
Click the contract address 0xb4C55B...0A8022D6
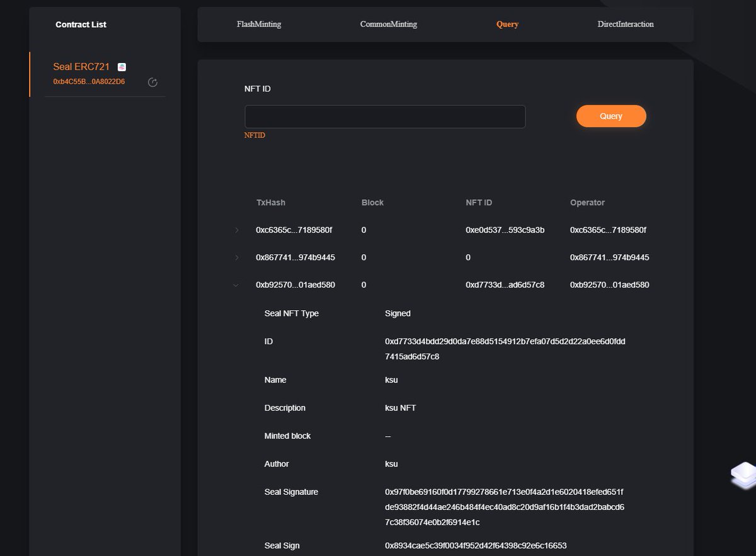[x=89, y=82]
